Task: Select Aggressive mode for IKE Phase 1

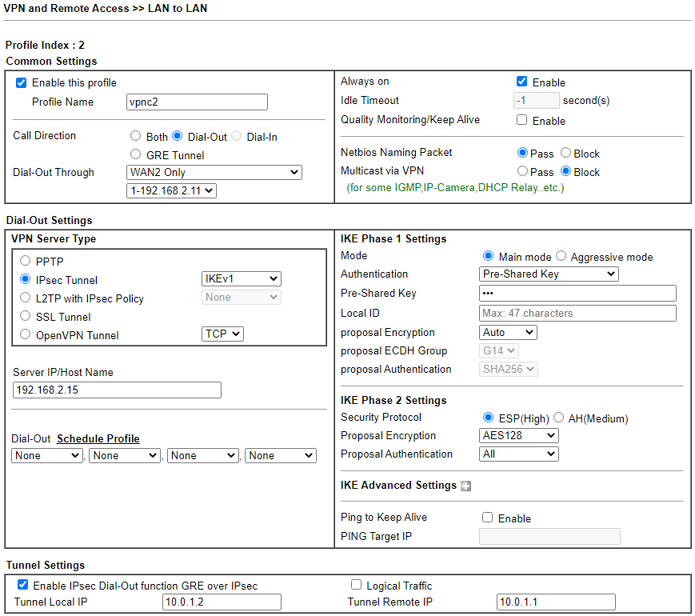Action: pos(561,256)
